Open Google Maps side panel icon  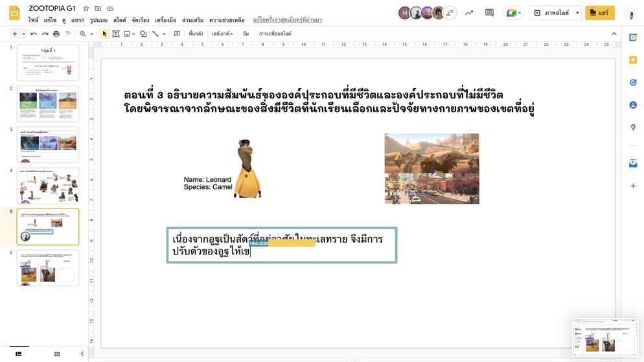633,128
